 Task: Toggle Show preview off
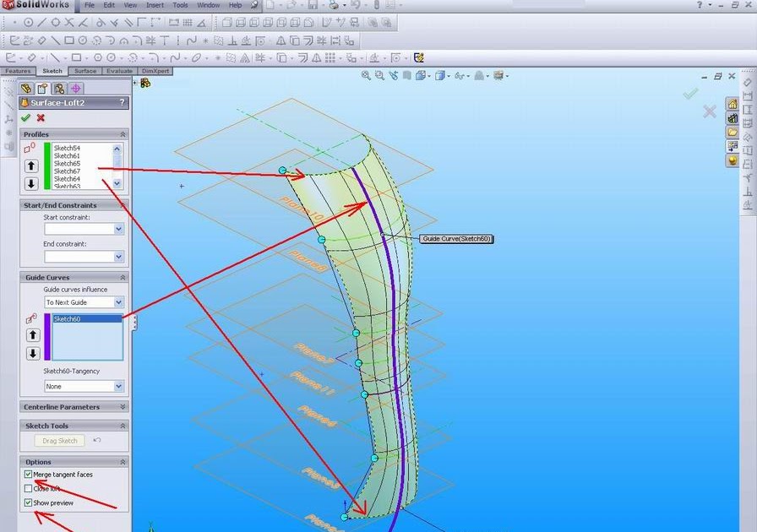click(29, 502)
